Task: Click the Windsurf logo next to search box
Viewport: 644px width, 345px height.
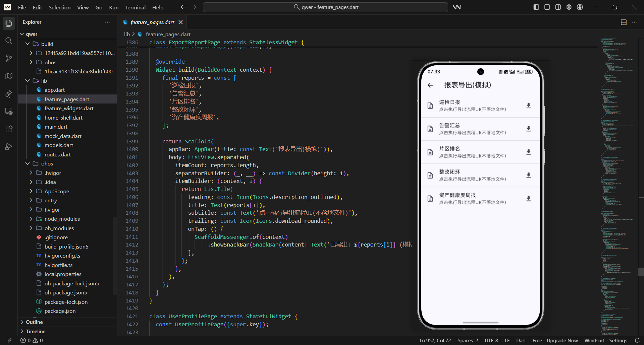Action: [x=457, y=7]
